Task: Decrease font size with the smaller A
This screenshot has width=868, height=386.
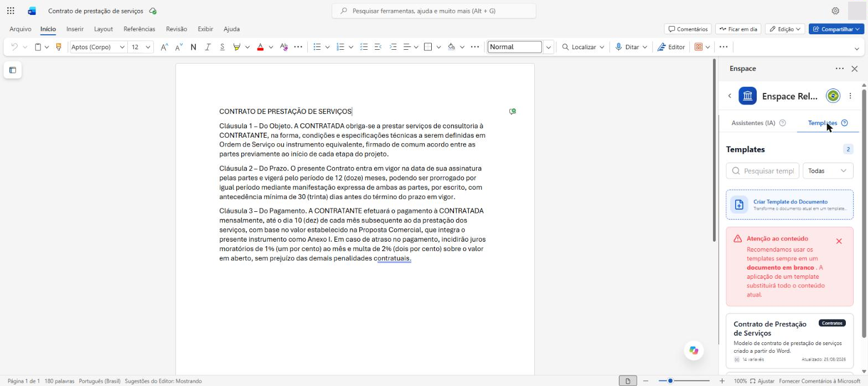Action: (179, 47)
